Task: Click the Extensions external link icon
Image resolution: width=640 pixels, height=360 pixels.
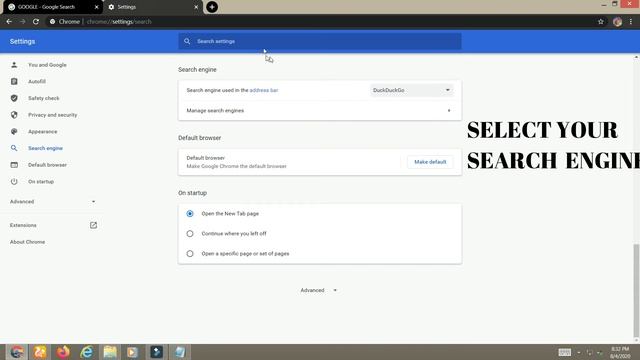Action: pos(93,225)
